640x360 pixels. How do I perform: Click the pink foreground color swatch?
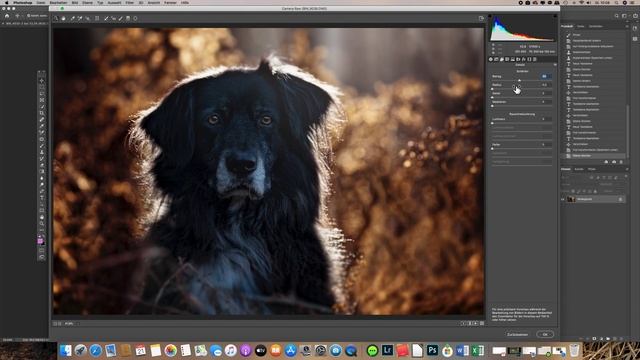click(40, 241)
